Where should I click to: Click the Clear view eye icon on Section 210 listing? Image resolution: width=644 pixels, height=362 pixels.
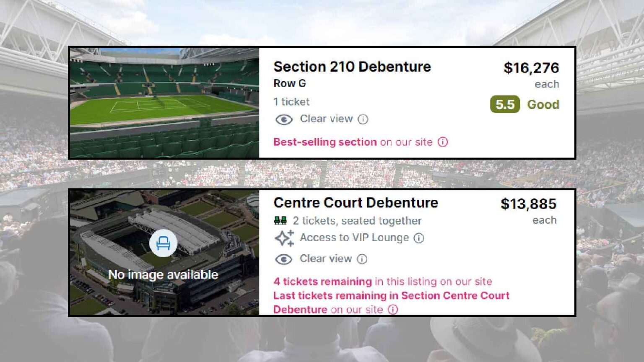283,119
